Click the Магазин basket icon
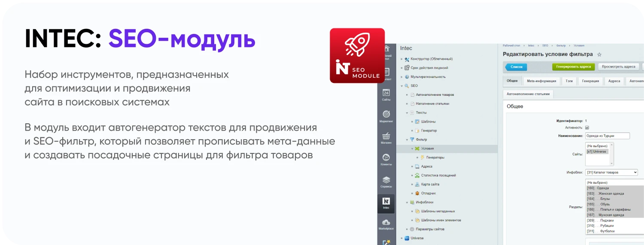644x245 pixels. click(x=386, y=138)
